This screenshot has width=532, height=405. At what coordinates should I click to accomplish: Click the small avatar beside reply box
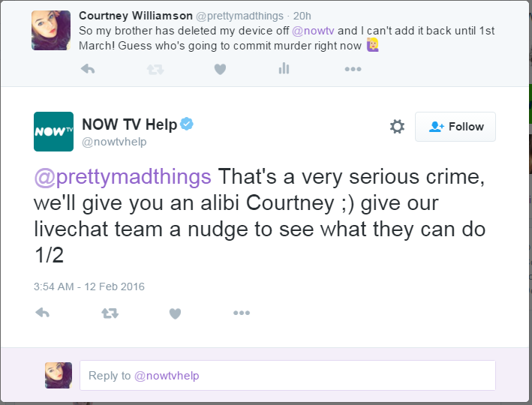[x=59, y=375]
